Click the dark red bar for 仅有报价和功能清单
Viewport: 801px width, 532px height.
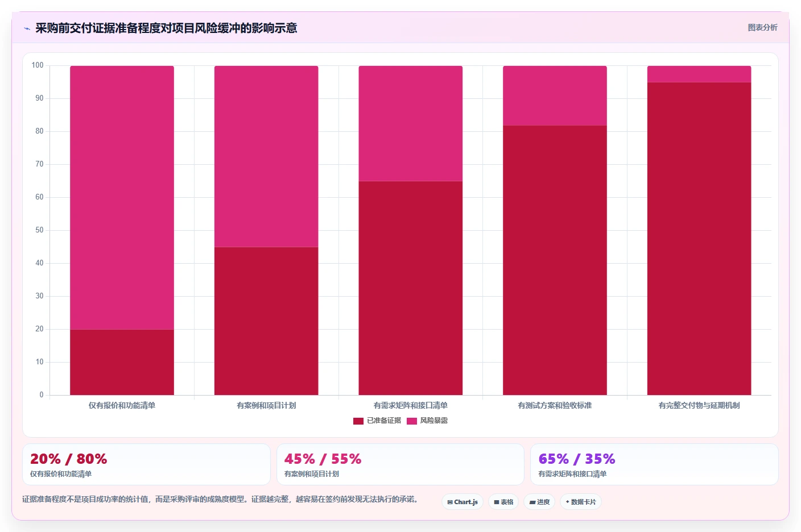pyautogui.click(x=122, y=362)
